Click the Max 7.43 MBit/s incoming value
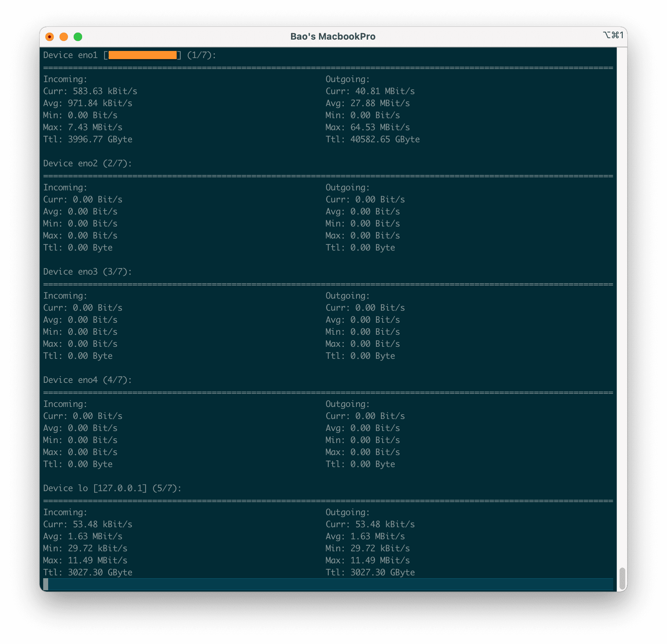The width and height of the screenshot is (667, 644). click(x=83, y=127)
